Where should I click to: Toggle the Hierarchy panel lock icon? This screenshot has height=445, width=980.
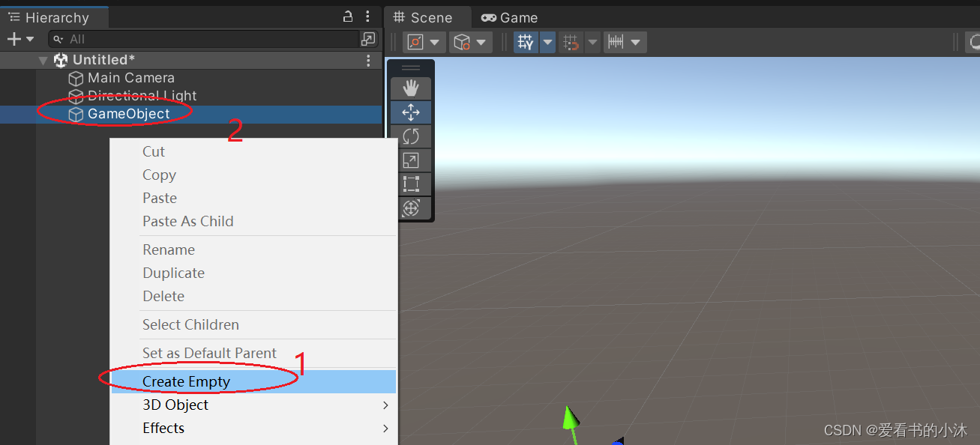click(347, 16)
